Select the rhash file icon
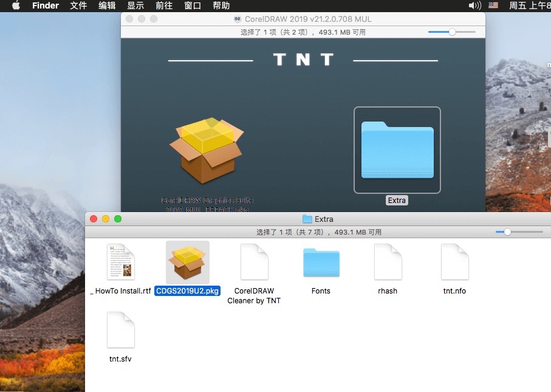The image size is (551, 392). pos(388,262)
